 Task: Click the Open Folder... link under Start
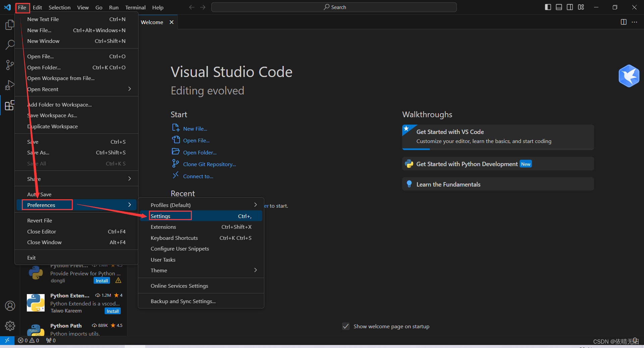click(x=200, y=152)
